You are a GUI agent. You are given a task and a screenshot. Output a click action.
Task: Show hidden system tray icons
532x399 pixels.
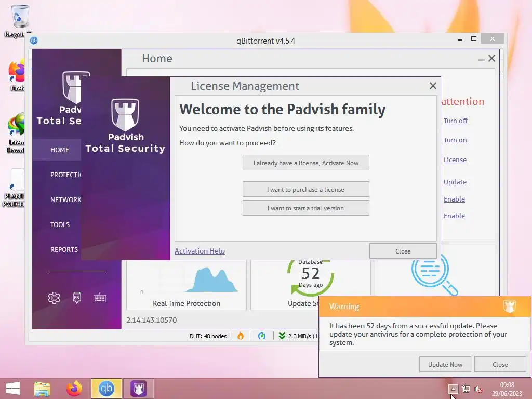click(453, 389)
